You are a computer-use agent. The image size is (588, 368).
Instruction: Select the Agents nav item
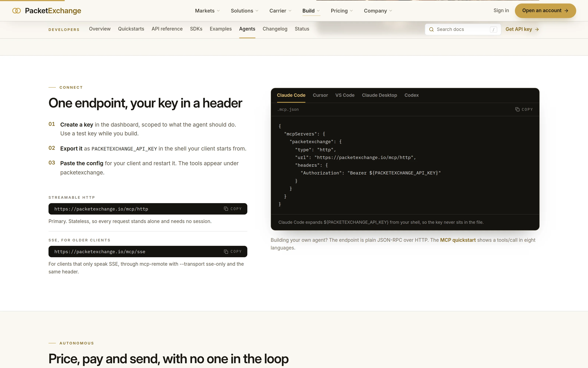(x=247, y=29)
